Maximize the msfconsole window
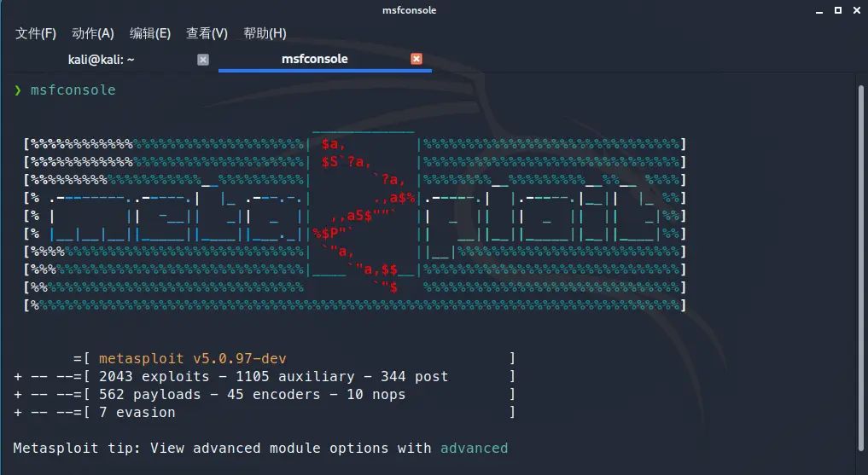Viewport: 868px width, 475px height. [x=838, y=10]
